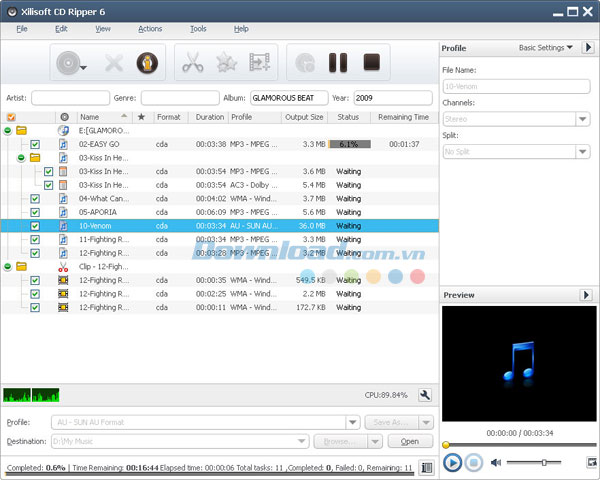Collapse the 03-Kiss In He... folder group
The width and height of the screenshot is (600, 480).
22,158
